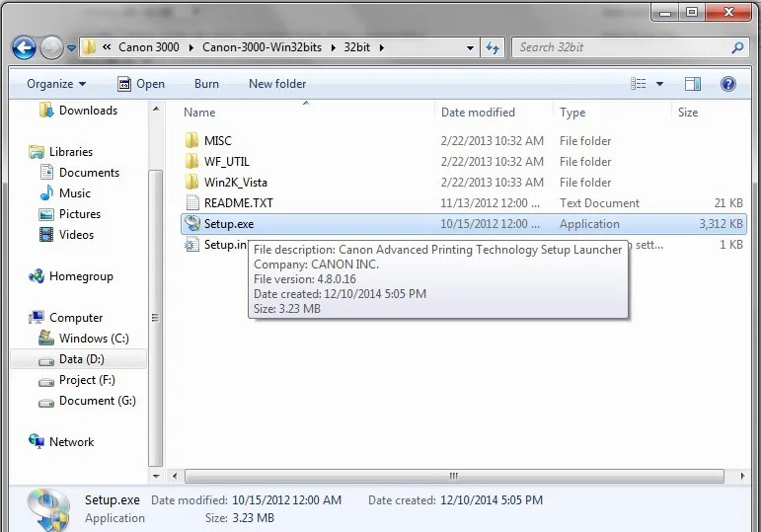Viewport: 761px width, 532px height.
Task: Select Canon-3000-Win32bits breadcrumb
Action: [263, 47]
